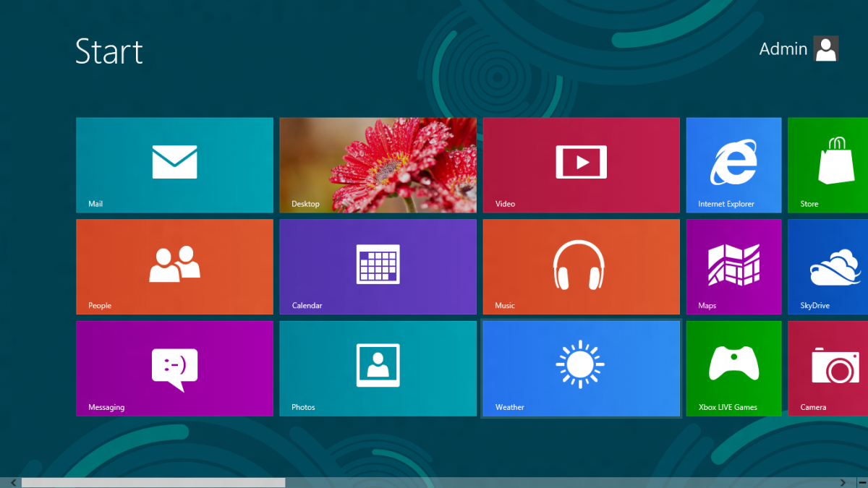This screenshot has width=868, height=488.
Task: Open the Calendar app tile
Action: click(378, 267)
